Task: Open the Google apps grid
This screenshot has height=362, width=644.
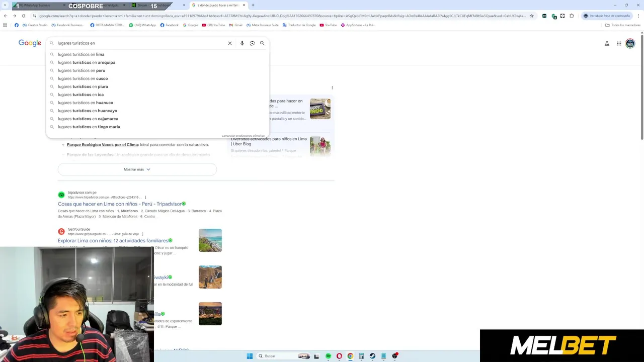Action: 619,44
